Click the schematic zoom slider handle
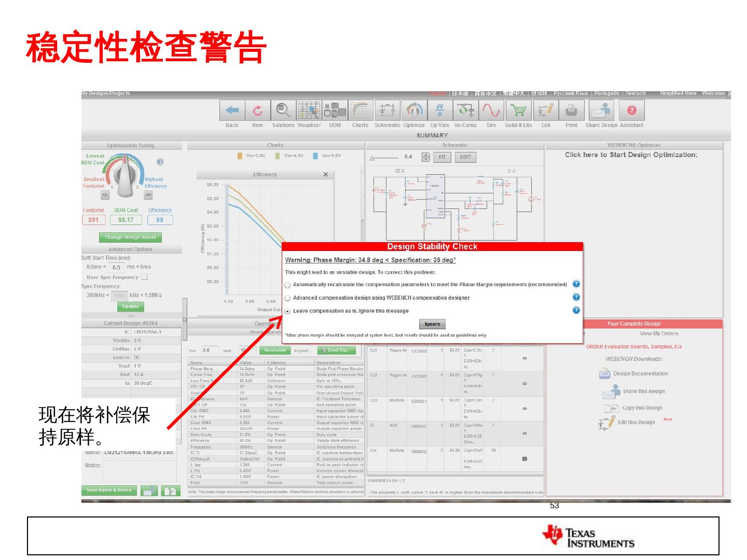Viewport: 747px width, 560px height. point(372,158)
